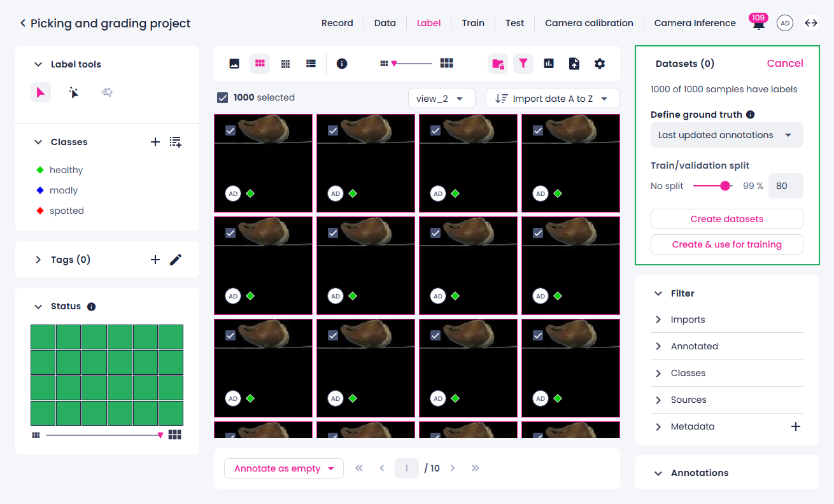
Task: Switch to list view
Action: coord(311,64)
